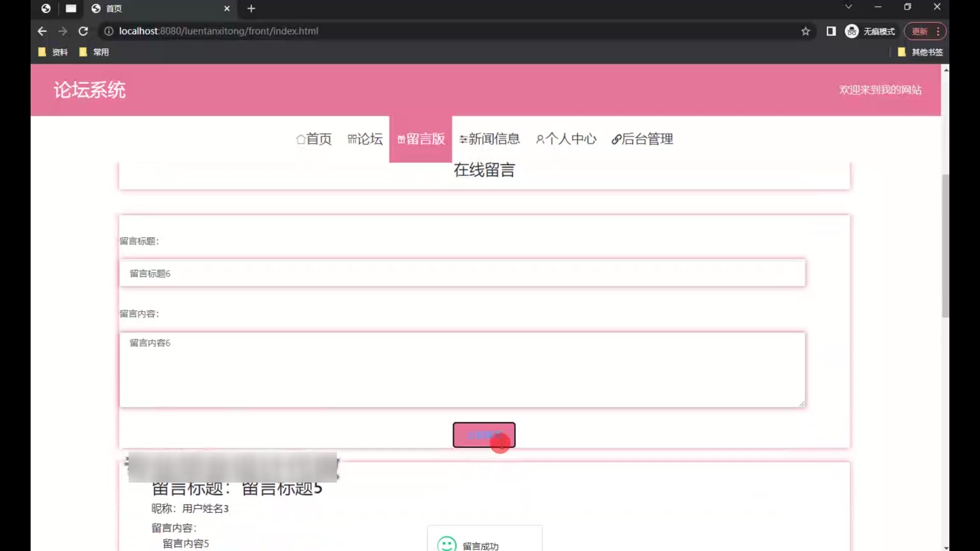This screenshot has height=551, width=980.
Task: Click the pink submit message button
Action: [x=484, y=435]
